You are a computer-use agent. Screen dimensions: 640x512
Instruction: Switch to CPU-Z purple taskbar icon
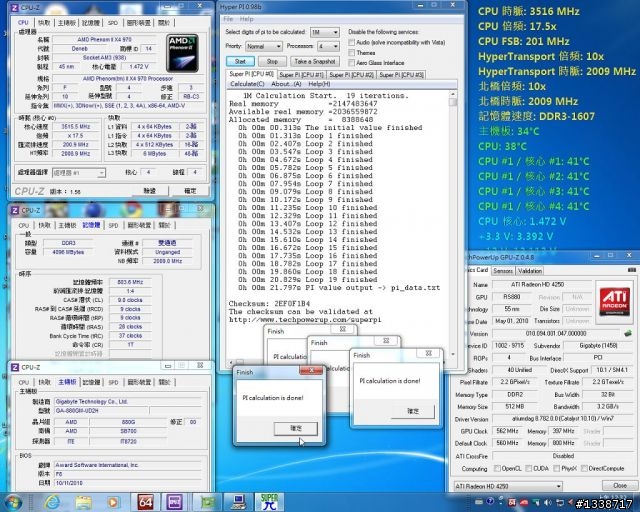coord(174,502)
